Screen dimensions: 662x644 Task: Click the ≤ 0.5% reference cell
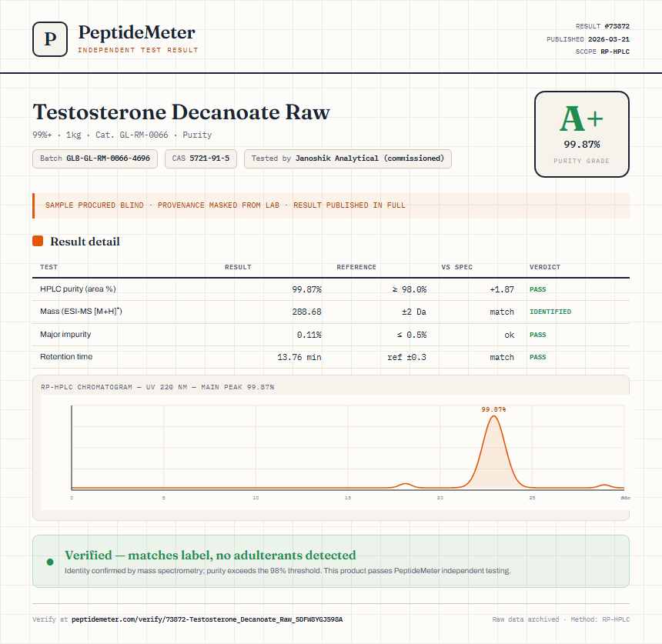(x=411, y=335)
